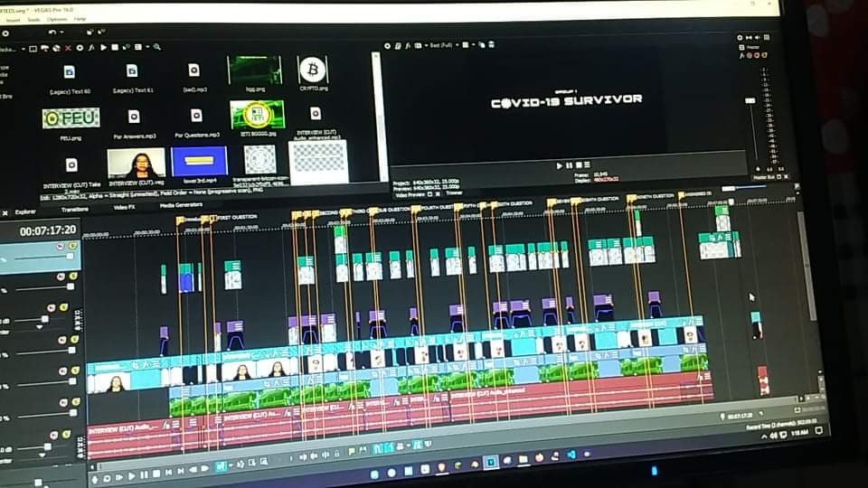Mute the second video track
The image size is (868, 488).
61,277
